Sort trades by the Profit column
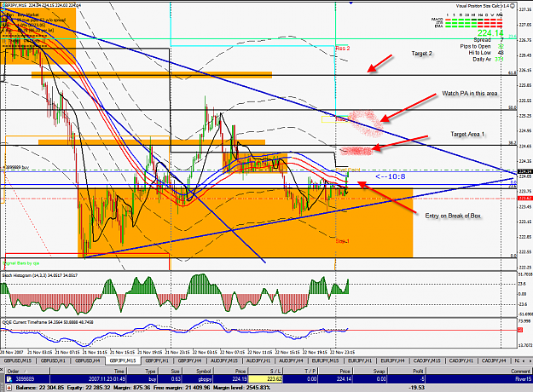The image size is (533, 392). point(406,372)
